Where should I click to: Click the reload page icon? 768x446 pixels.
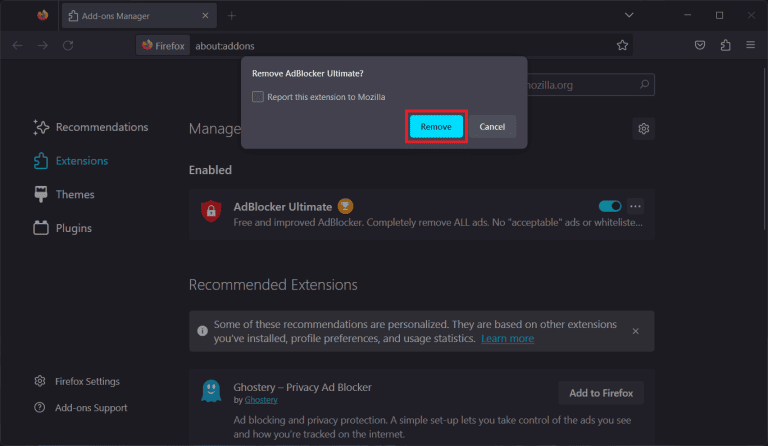click(68, 45)
